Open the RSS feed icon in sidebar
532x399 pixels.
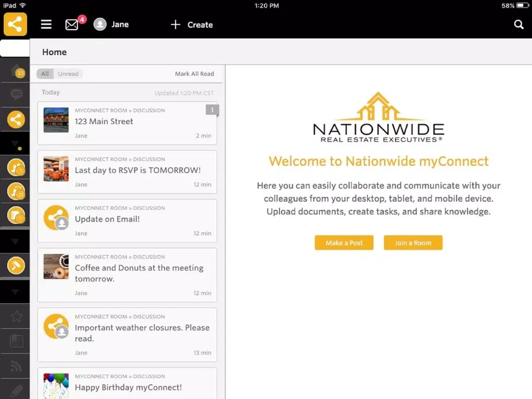coord(16,366)
